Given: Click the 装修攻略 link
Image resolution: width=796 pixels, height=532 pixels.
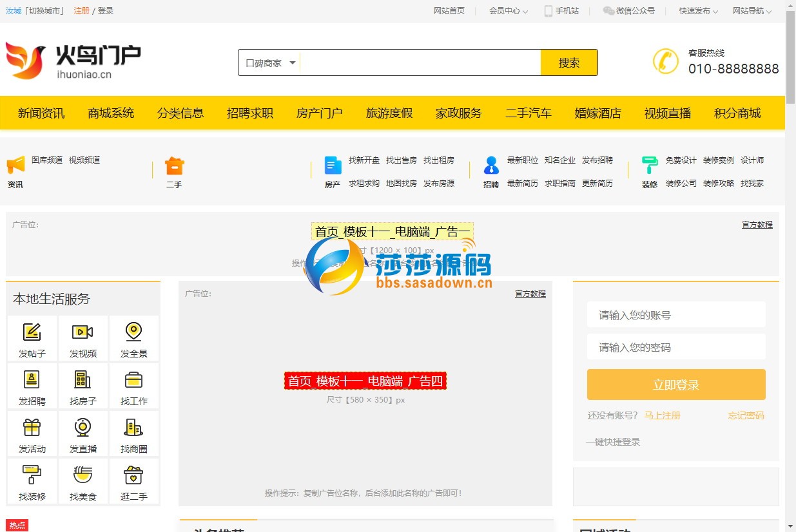Looking at the screenshot, I should coord(719,184).
